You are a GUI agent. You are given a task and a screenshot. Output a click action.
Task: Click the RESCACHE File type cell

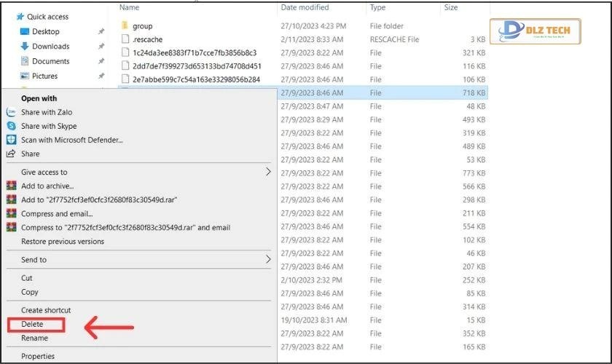[x=394, y=39]
